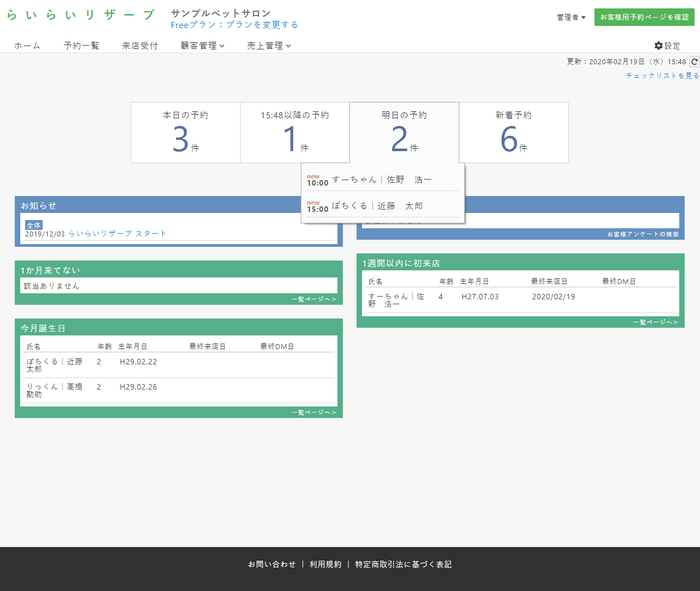Click the refresh icon beside the update time

694,62
